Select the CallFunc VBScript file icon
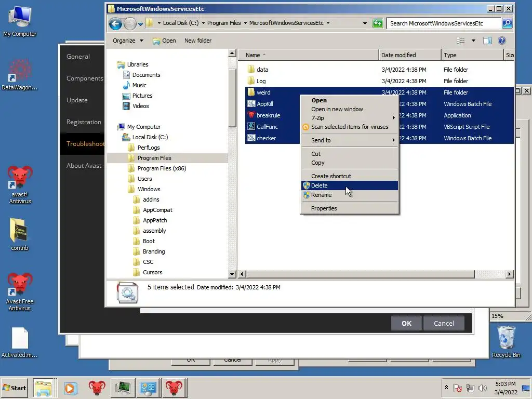This screenshot has height=399, width=532. 251,127
